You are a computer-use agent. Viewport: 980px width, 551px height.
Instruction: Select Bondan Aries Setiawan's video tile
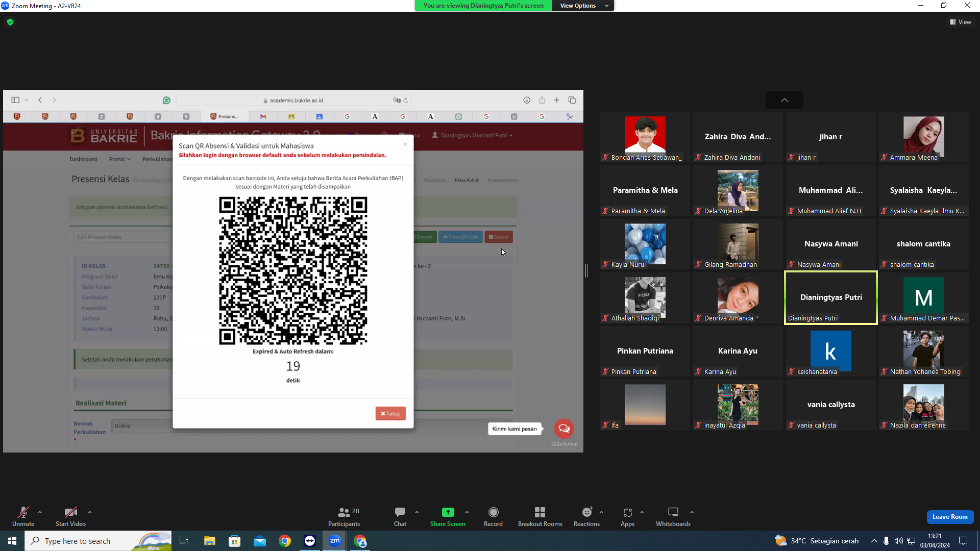[645, 137]
